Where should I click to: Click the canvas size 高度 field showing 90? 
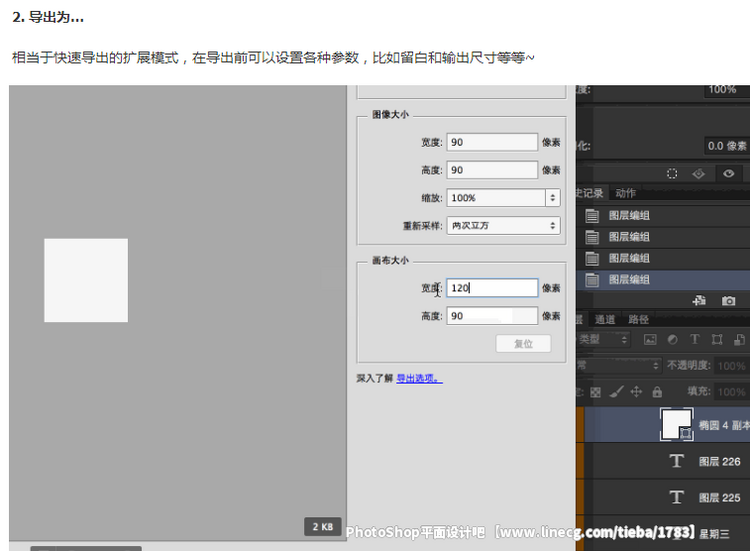pyautogui.click(x=492, y=316)
